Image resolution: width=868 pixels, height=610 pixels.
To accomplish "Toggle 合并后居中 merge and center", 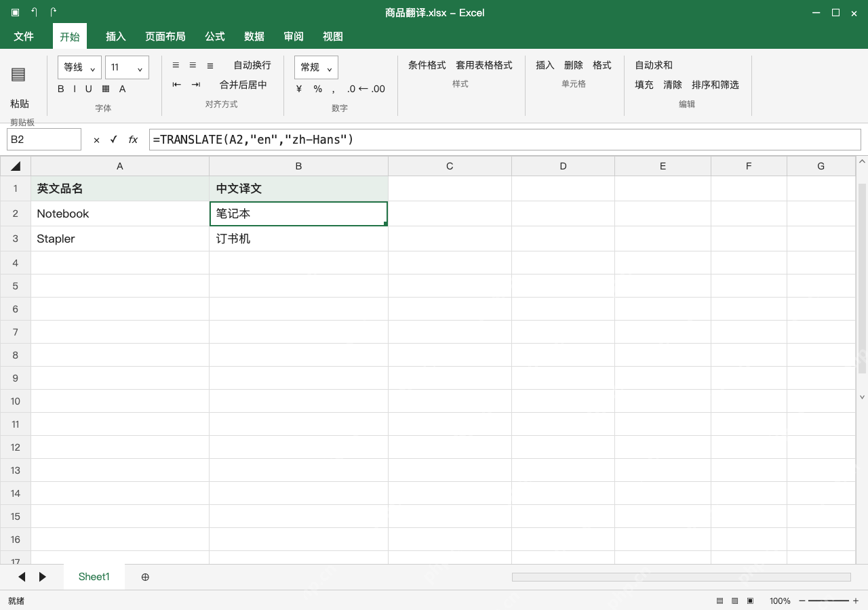I will pyautogui.click(x=243, y=85).
